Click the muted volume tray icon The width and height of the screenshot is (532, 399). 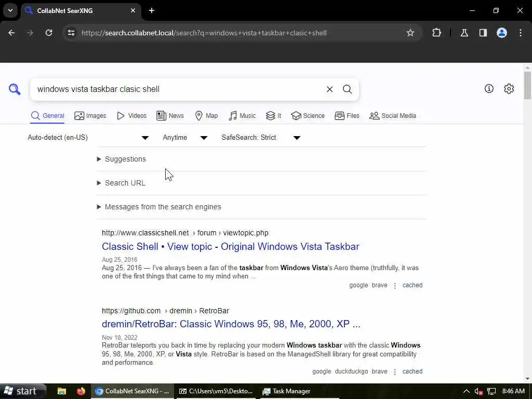[478, 392]
